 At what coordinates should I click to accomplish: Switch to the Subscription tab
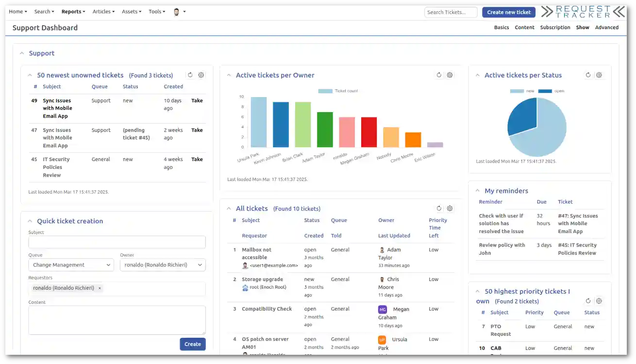555,27
